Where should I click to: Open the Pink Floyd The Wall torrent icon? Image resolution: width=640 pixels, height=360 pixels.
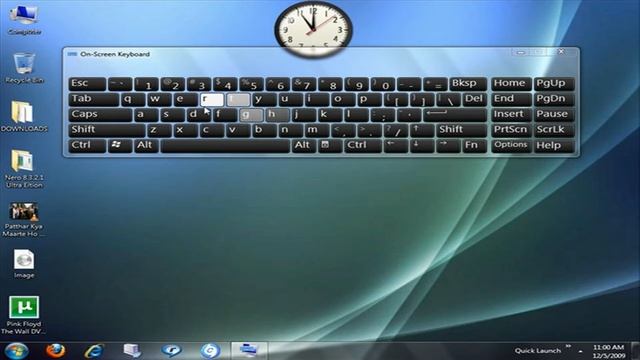[x=24, y=315]
